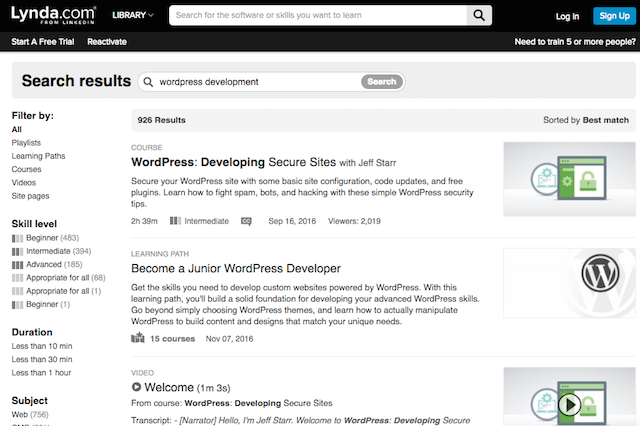
Task: Click the magnifier icon inside results search box
Action: 148,82
